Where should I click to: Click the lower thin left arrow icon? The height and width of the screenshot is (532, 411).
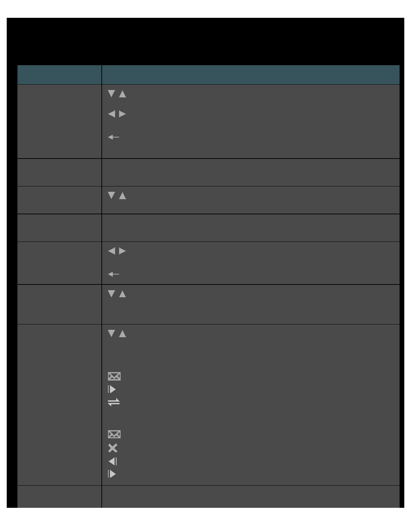113,274
